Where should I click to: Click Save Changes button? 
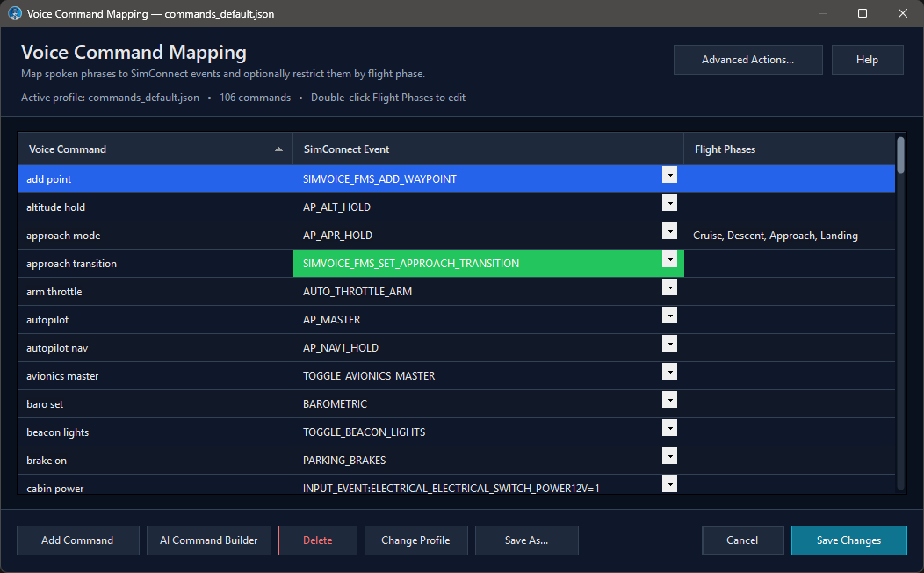click(848, 540)
